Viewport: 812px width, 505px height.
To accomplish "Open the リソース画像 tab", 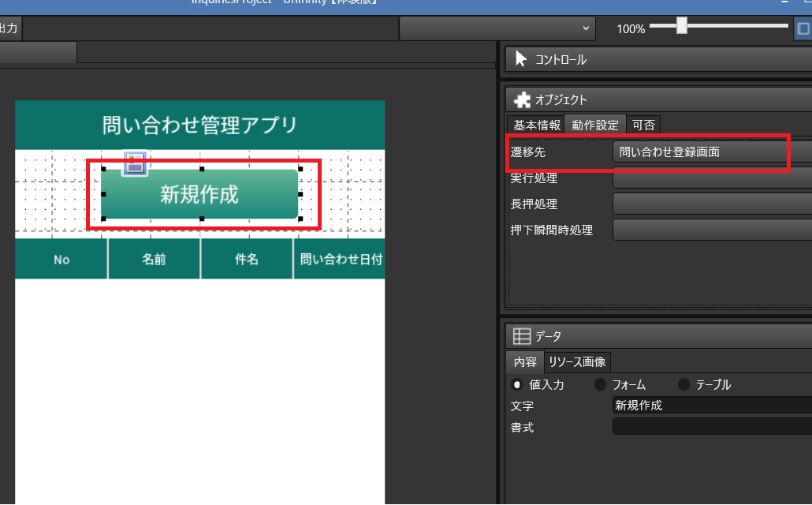I will [x=577, y=362].
